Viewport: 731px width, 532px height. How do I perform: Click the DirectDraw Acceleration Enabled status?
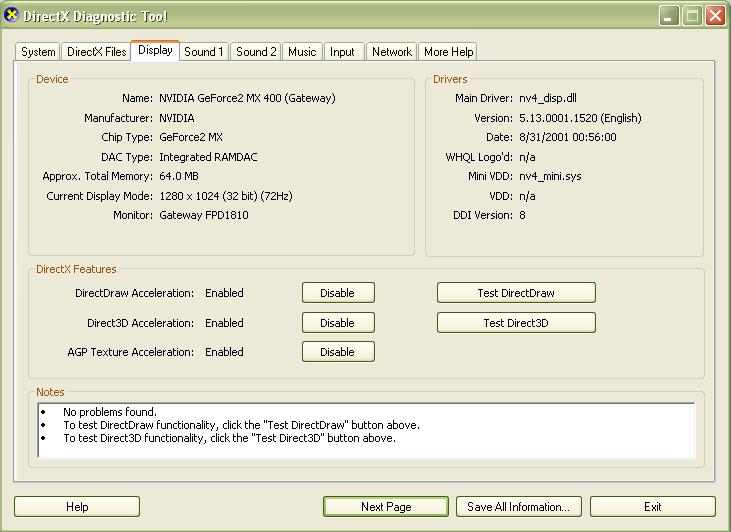pyautogui.click(x=224, y=293)
